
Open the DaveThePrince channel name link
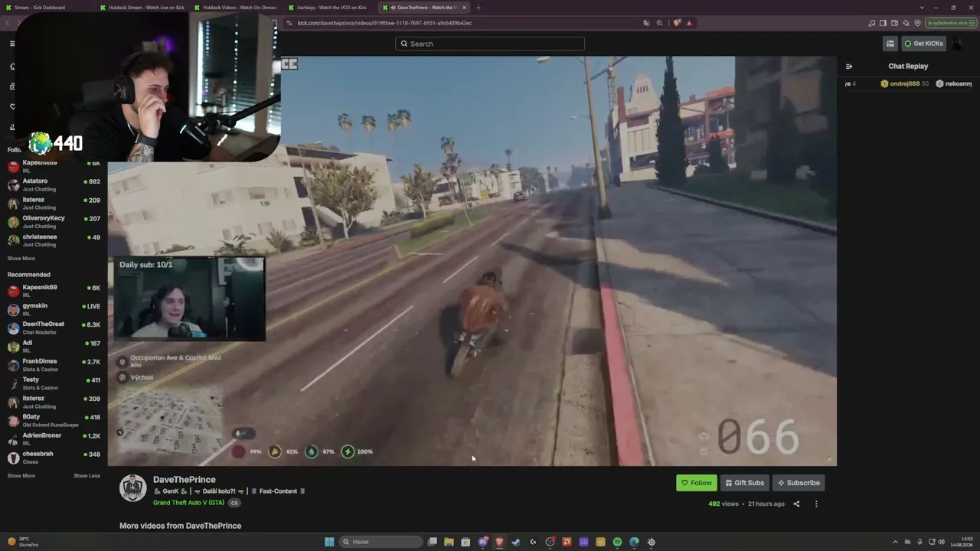tap(185, 480)
